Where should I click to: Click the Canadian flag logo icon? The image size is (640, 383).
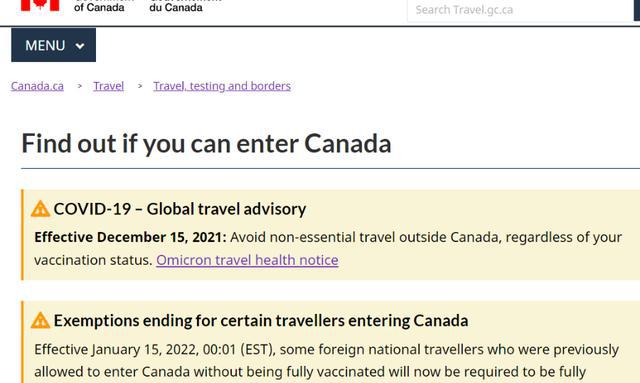point(40,5)
